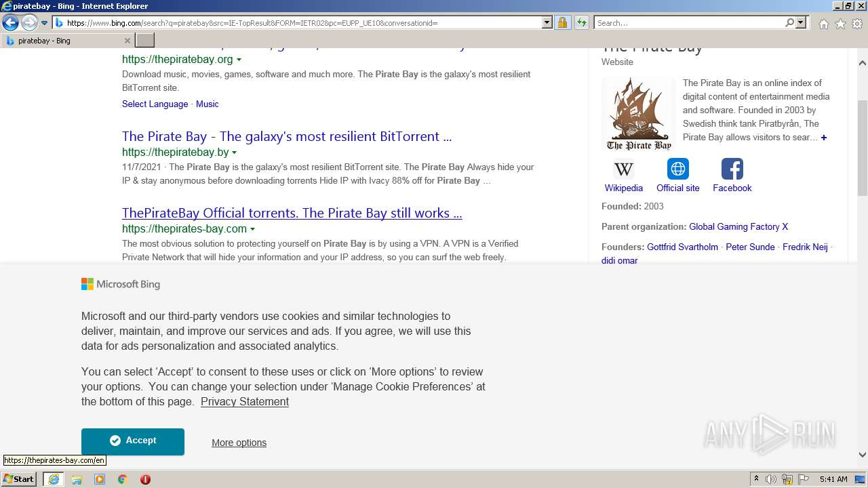Click the magnifier search icon

tap(789, 23)
